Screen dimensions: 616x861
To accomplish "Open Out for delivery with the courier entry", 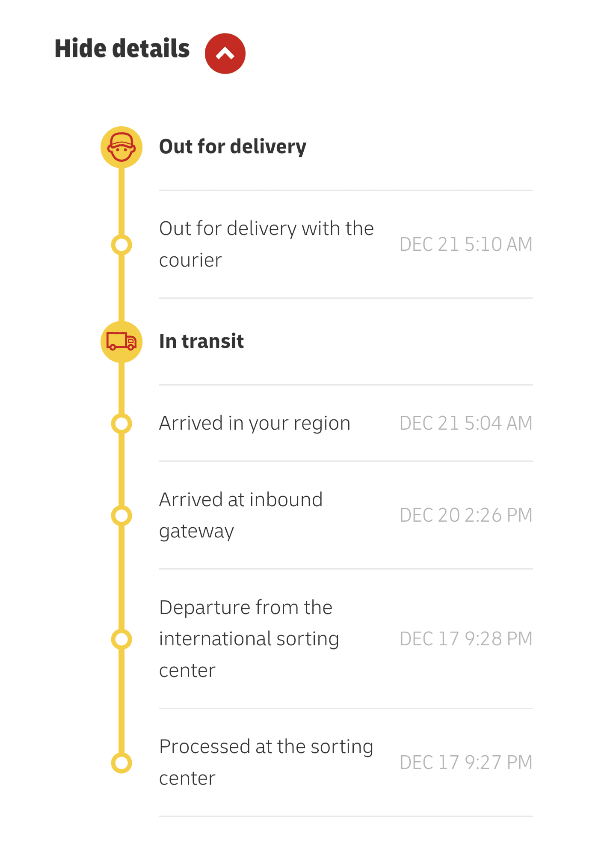I will pos(346,244).
